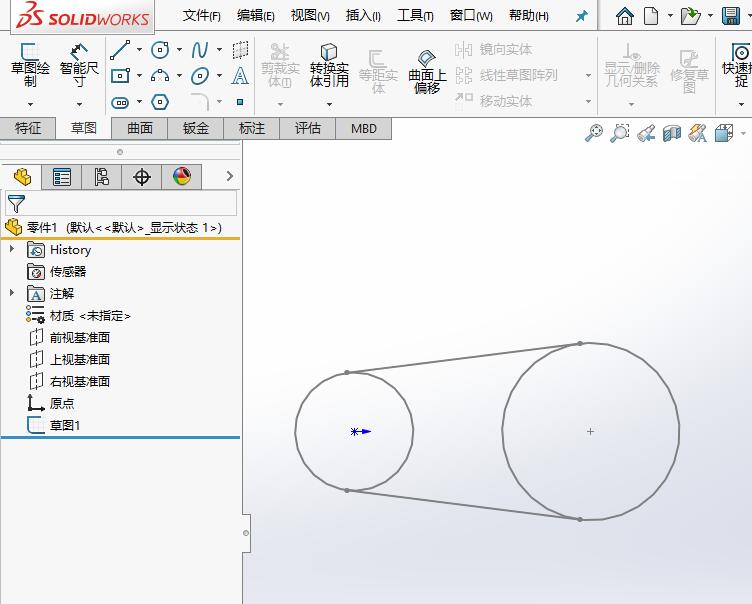Screen dimensions: 752x604
Task: Select the Spline sketch tool
Action: 200,49
